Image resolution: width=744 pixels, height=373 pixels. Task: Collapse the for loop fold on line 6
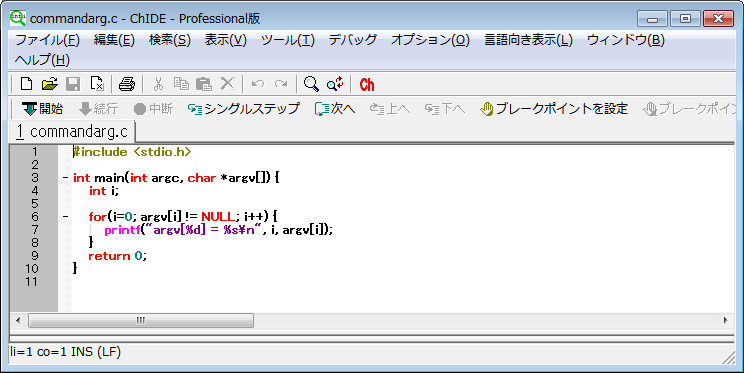click(65, 217)
